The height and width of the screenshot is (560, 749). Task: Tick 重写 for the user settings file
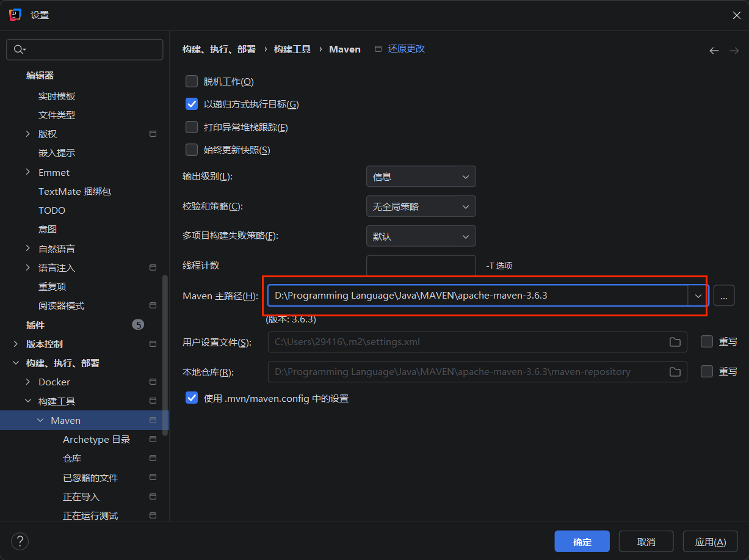coord(707,341)
